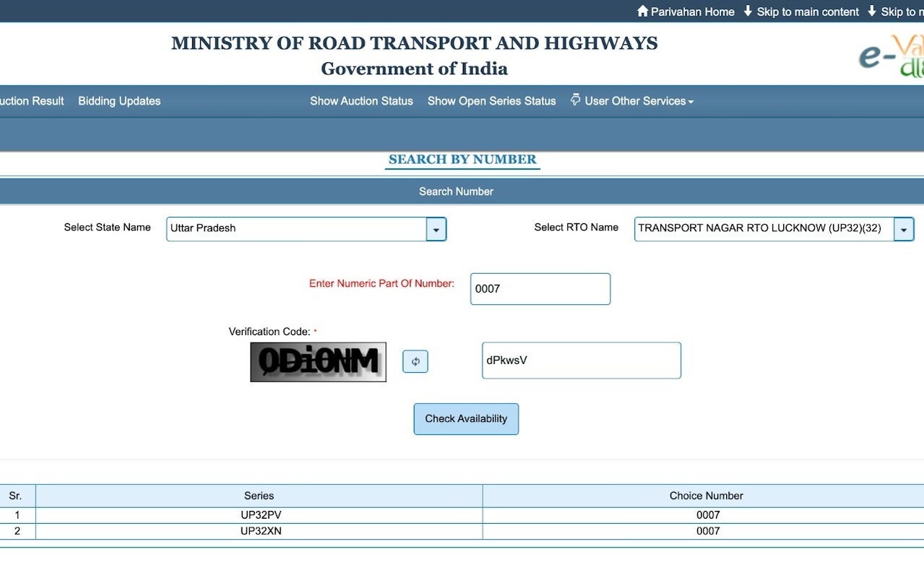Viewport: 924px width, 578px height.
Task: Open the Select State Name dropdown arrow
Action: 436,228
